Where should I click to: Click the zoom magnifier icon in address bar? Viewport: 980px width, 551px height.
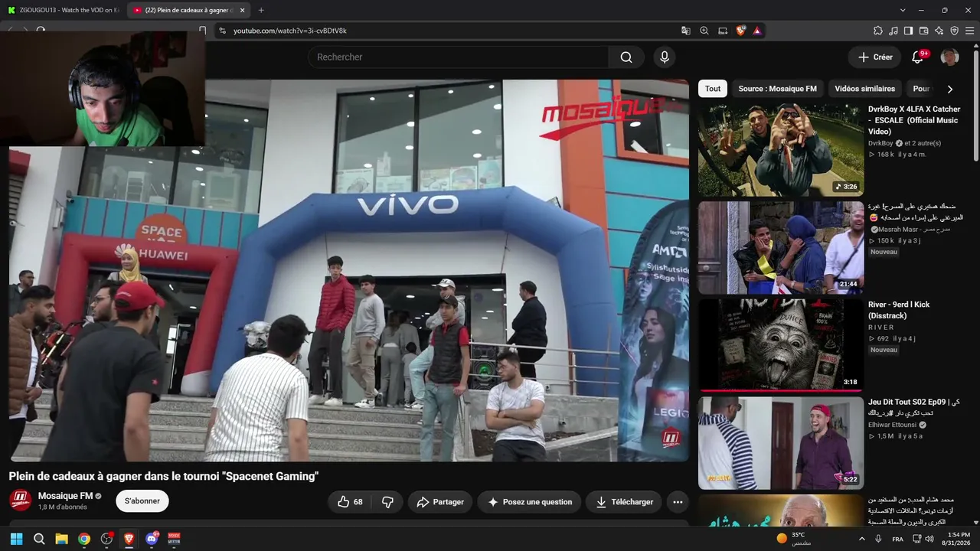click(704, 31)
